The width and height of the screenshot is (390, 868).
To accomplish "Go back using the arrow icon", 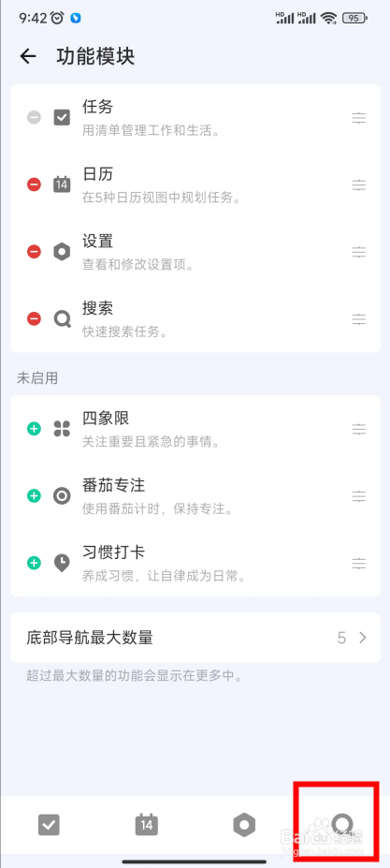I will click(28, 56).
